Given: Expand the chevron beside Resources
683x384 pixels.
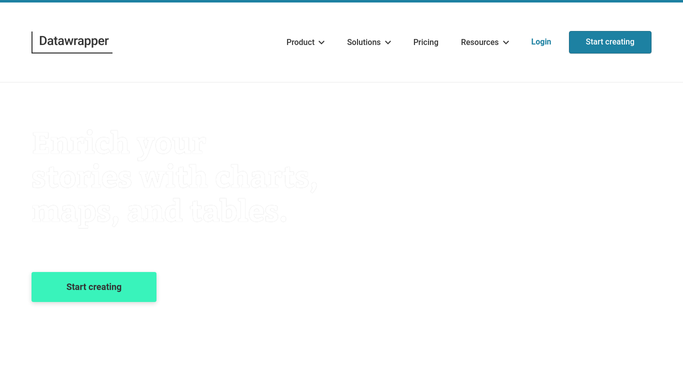Looking at the screenshot, I should [x=506, y=43].
